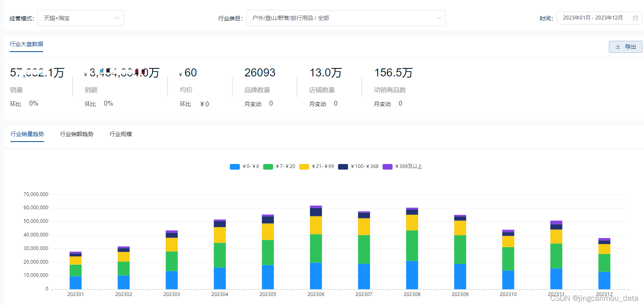Switch to the 行业规模 tab
Viewport: 644px width, 306px height.
pos(121,134)
